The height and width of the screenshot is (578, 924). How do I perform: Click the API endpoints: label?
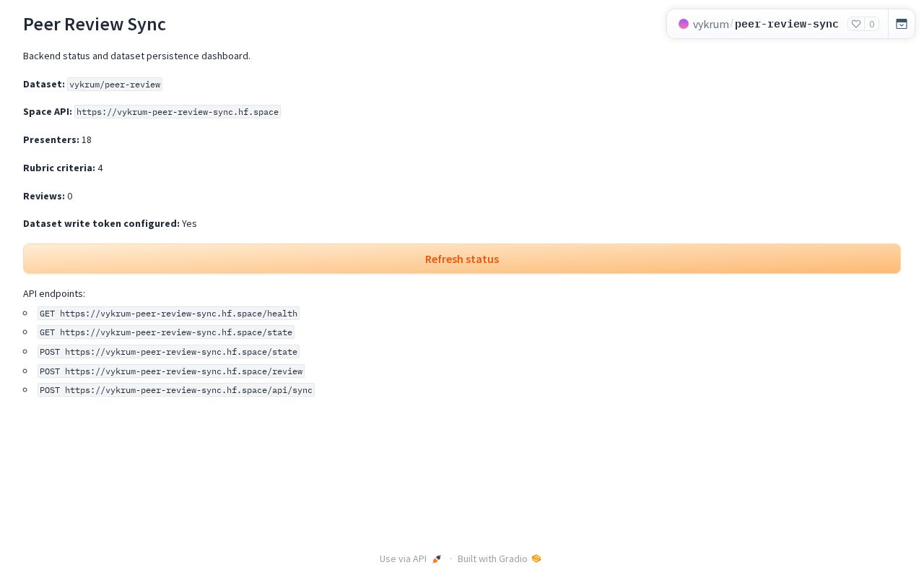pyautogui.click(x=54, y=293)
